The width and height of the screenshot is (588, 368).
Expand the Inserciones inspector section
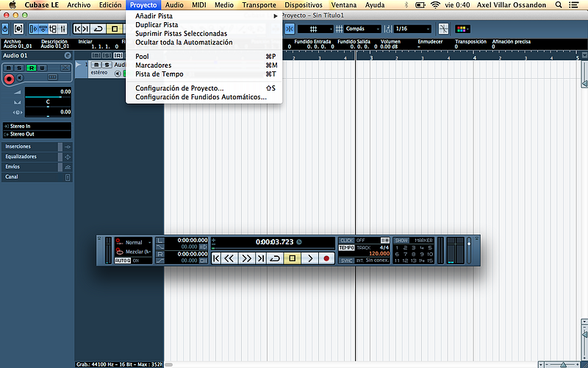point(30,146)
